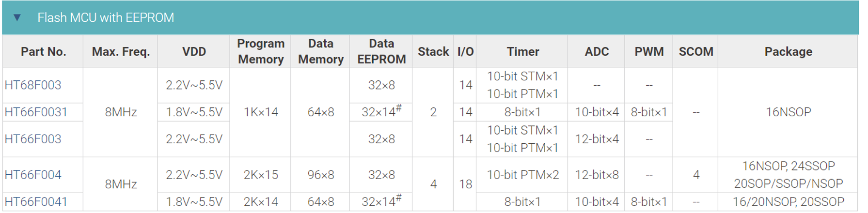Open the HT66F004 part link
Image resolution: width=868 pixels, height=213 pixels.
coord(33,175)
